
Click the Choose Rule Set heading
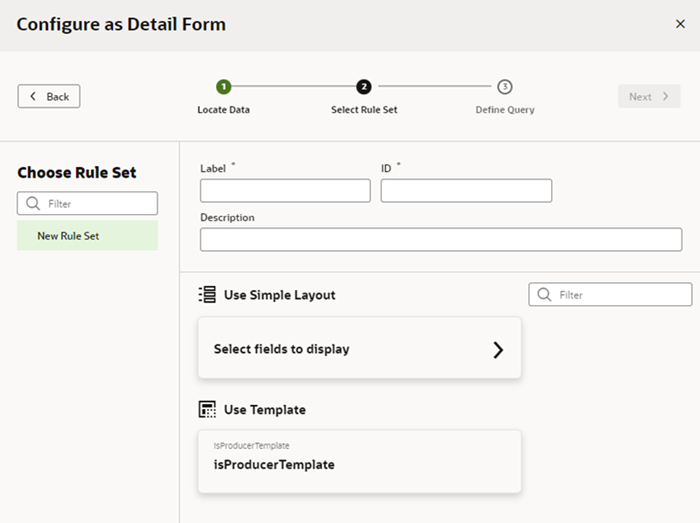coord(77,173)
